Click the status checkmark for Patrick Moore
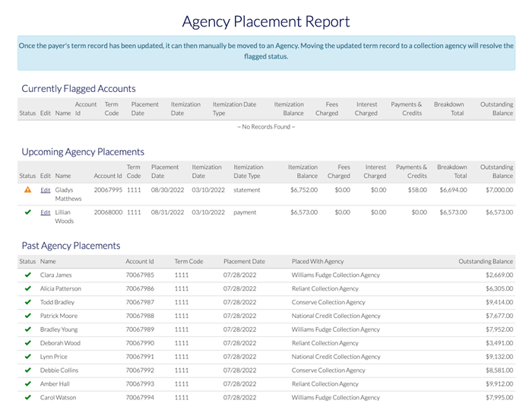Screen dimensions: 532x404 27,316
